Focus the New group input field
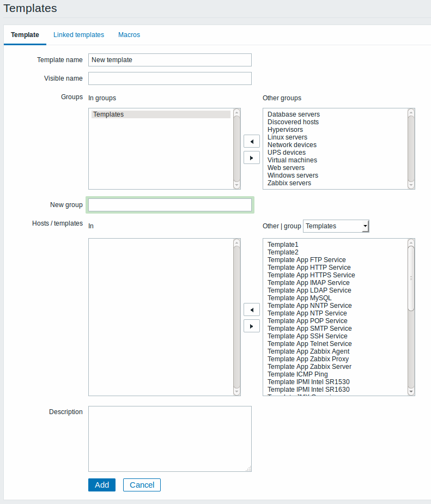431x504 pixels. [x=170, y=205]
